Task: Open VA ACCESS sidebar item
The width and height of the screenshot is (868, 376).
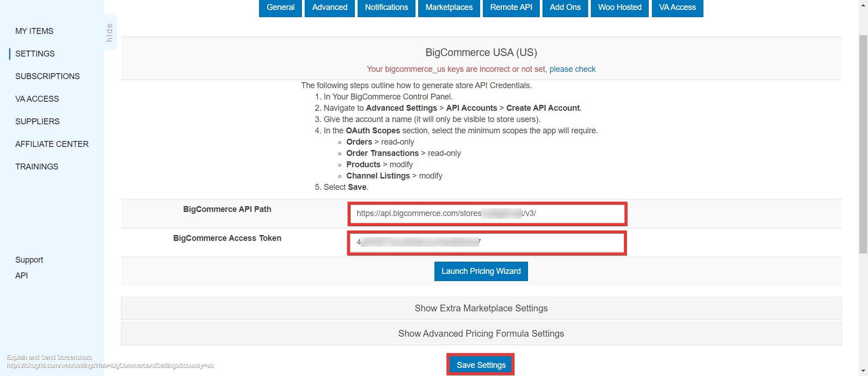Action: coord(37,99)
